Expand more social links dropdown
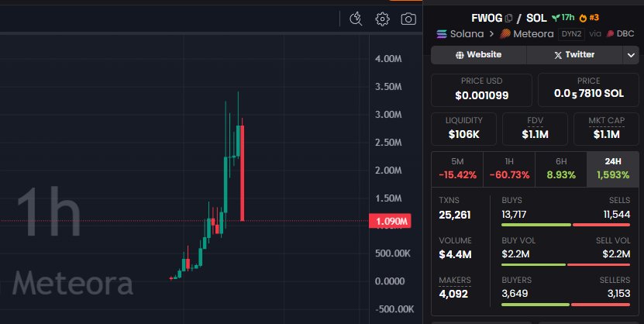 (630, 55)
